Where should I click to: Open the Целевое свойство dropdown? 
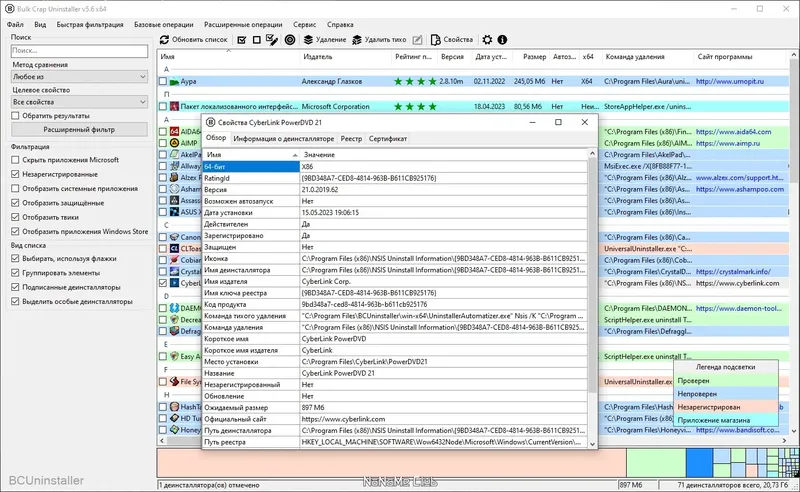click(80, 102)
